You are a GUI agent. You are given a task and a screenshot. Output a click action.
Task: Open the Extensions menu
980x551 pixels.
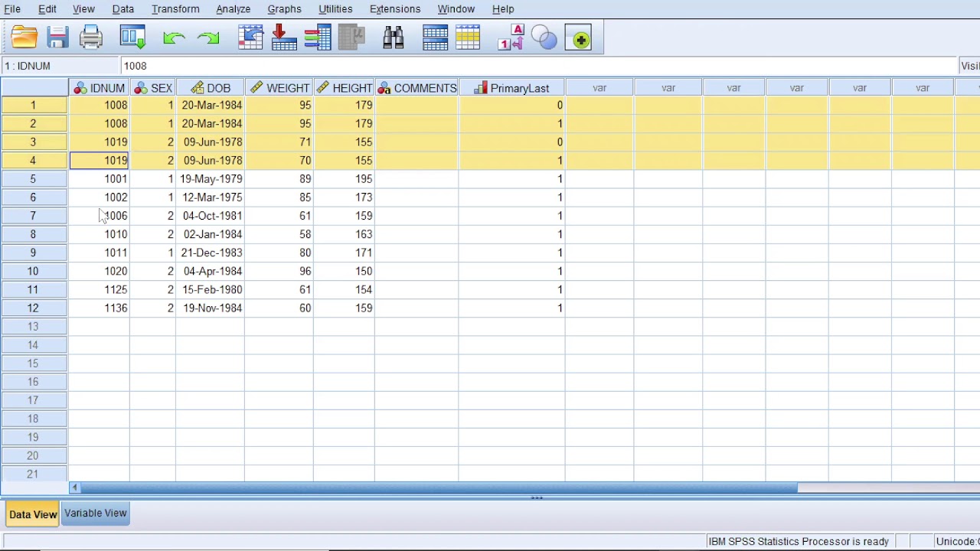(395, 9)
